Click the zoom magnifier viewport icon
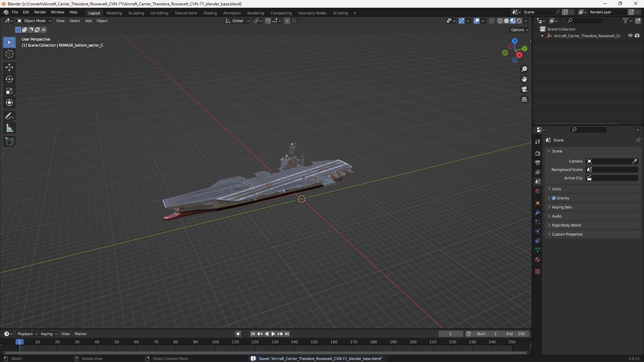This screenshot has height=362, width=644. pos(524,69)
